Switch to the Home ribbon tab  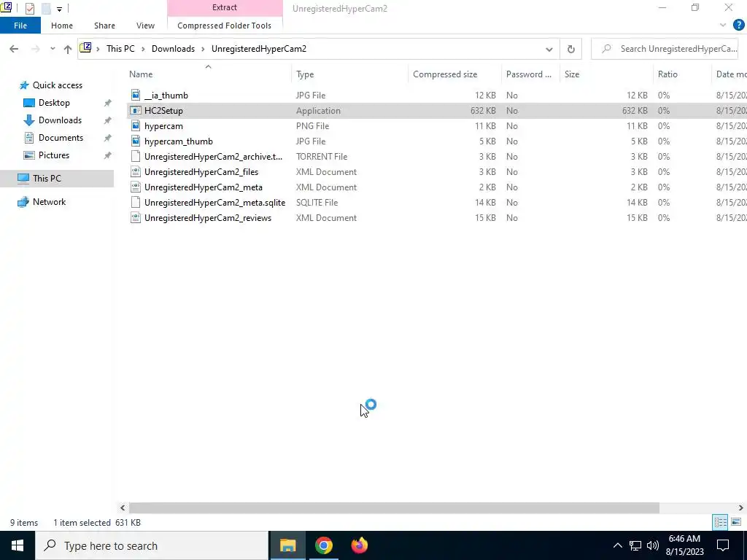point(62,26)
